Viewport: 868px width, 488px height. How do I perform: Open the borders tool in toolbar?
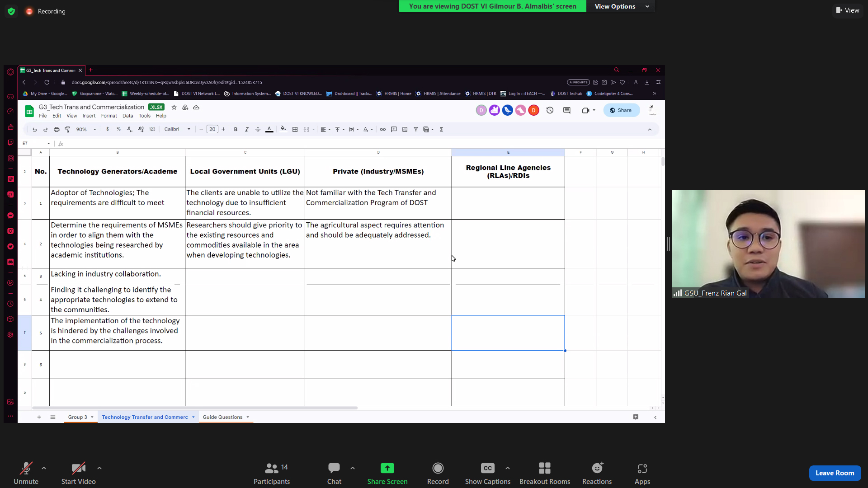click(x=295, y=129)
